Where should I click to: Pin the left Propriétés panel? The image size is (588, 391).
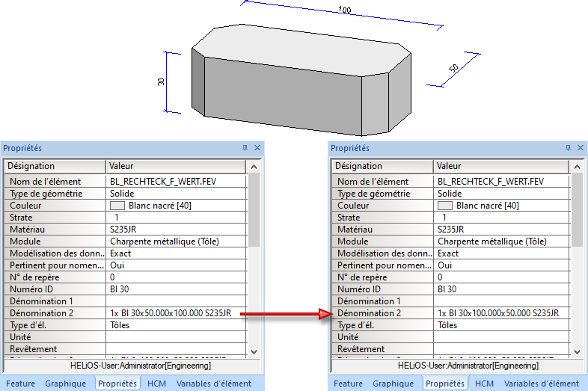(245, 148)
